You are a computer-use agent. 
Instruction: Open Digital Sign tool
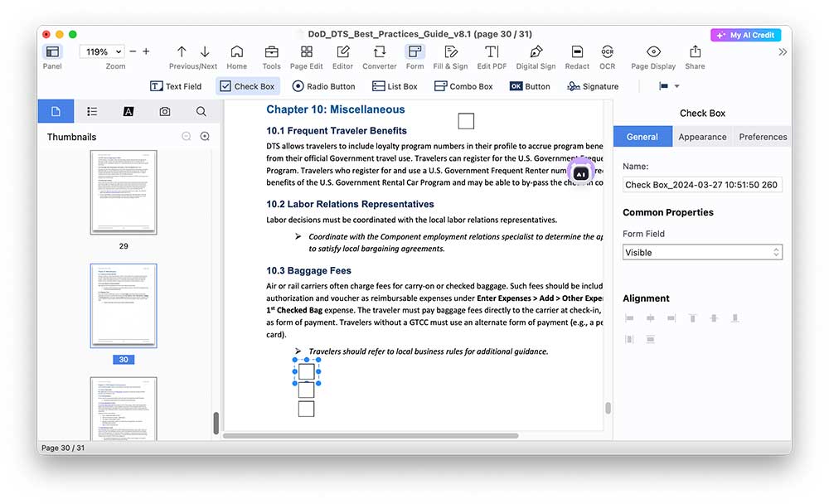[536, 51]
